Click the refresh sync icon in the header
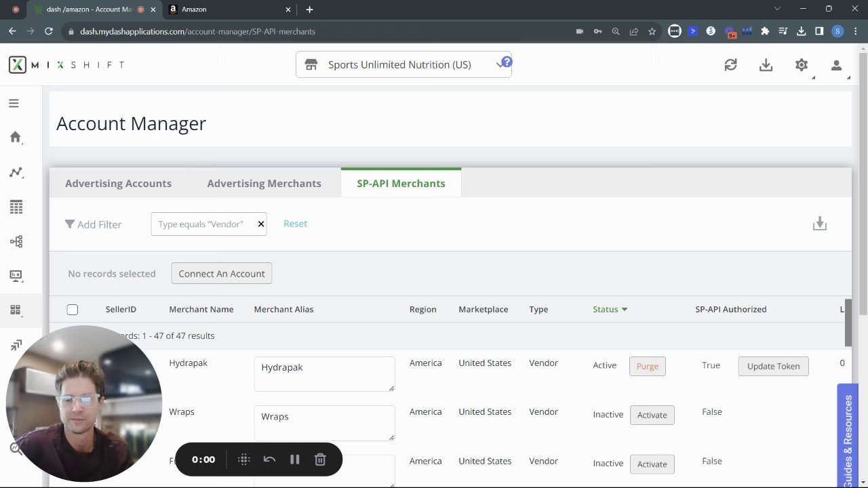This screenshot has width=868, height=488. pos(730,64)
